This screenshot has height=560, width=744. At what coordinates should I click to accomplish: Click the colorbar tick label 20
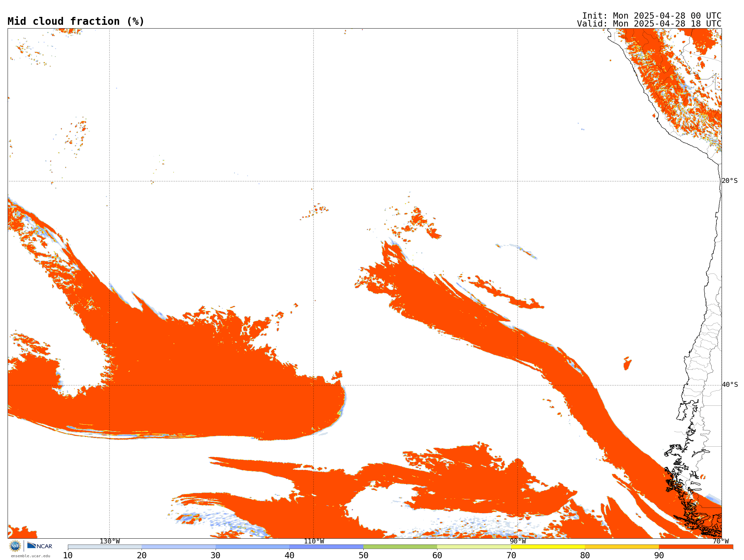(142, 556)
